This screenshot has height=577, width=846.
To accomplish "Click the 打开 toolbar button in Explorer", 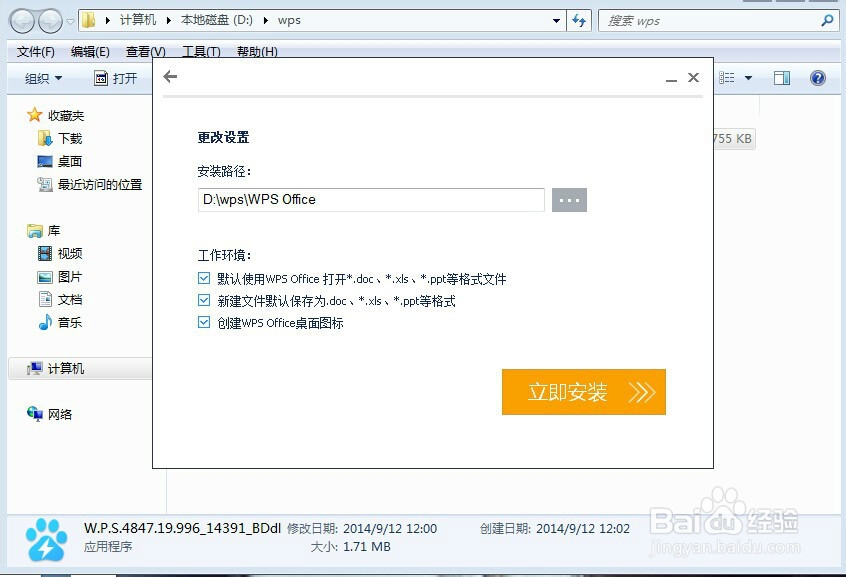I will coord(115,79).
